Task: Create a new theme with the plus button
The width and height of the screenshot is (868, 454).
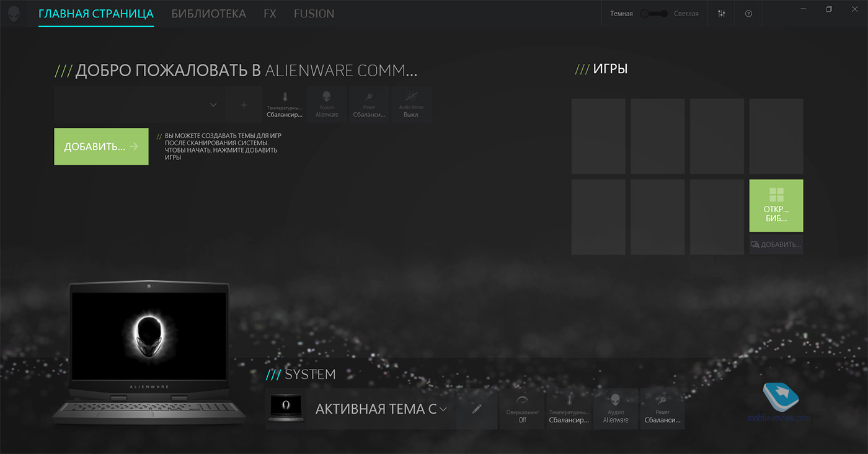Action: (x=244, y=105)
